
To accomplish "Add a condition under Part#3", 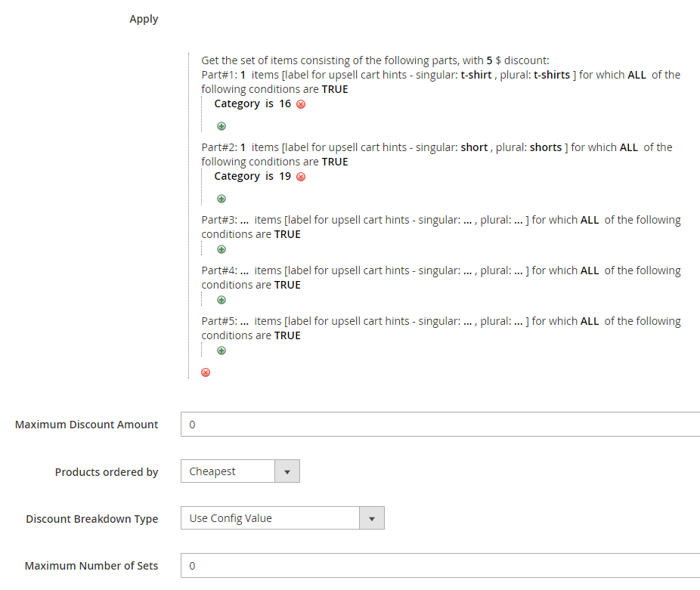I will tap(221, 249).
